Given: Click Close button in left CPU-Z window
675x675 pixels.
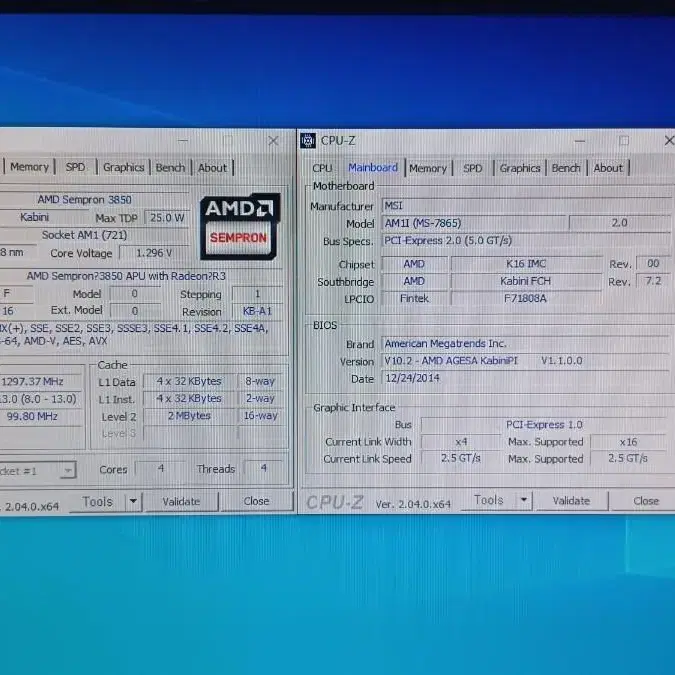Looking at the screenshot, I should tap(256, 501).
